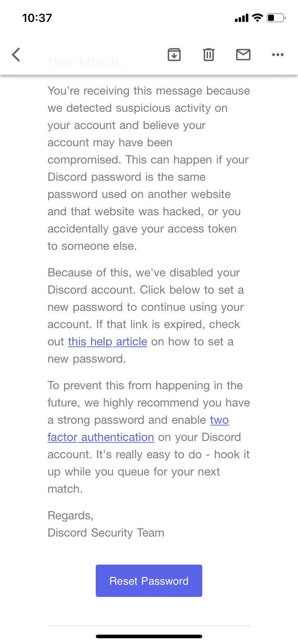Tap the Wi-Fi status icon
Viewport: 298px width, 644px height.
coord(258,18)
